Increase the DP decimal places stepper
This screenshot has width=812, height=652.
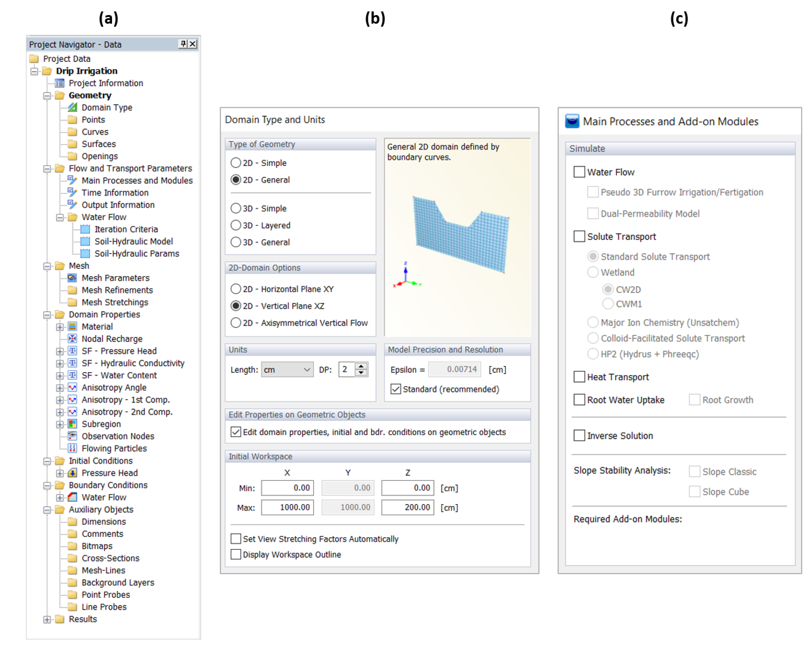pyautogui.click(x=361, y=366)
